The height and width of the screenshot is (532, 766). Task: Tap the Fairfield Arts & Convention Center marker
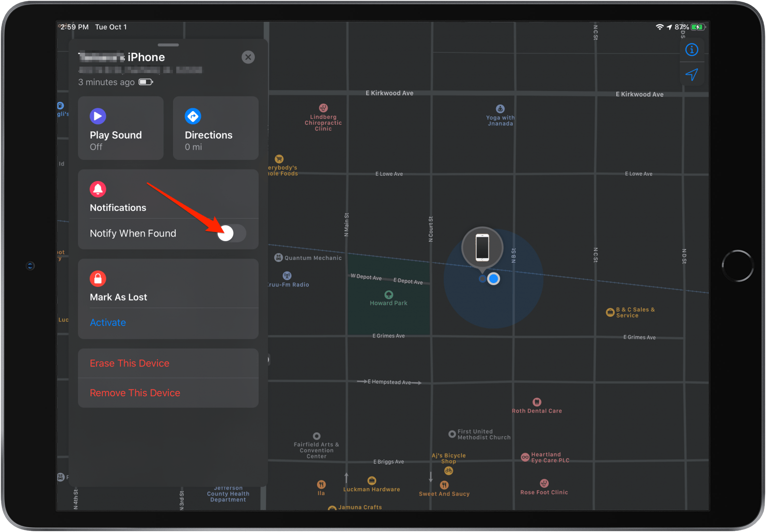click(317, 436)
